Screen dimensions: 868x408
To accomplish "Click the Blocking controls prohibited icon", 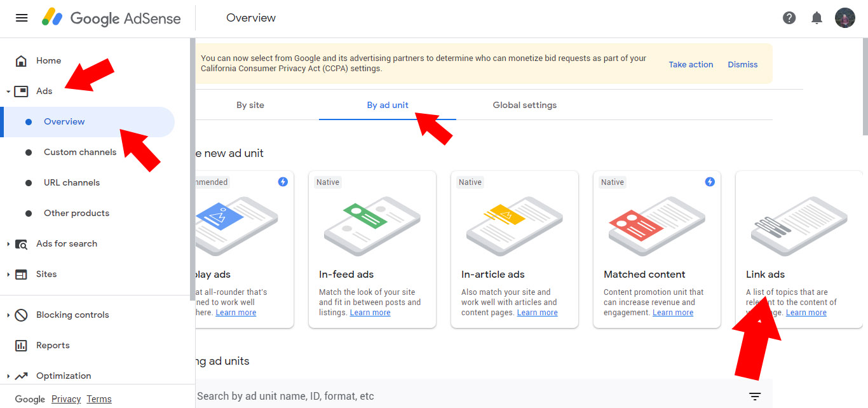I will [x=21, y=315].
